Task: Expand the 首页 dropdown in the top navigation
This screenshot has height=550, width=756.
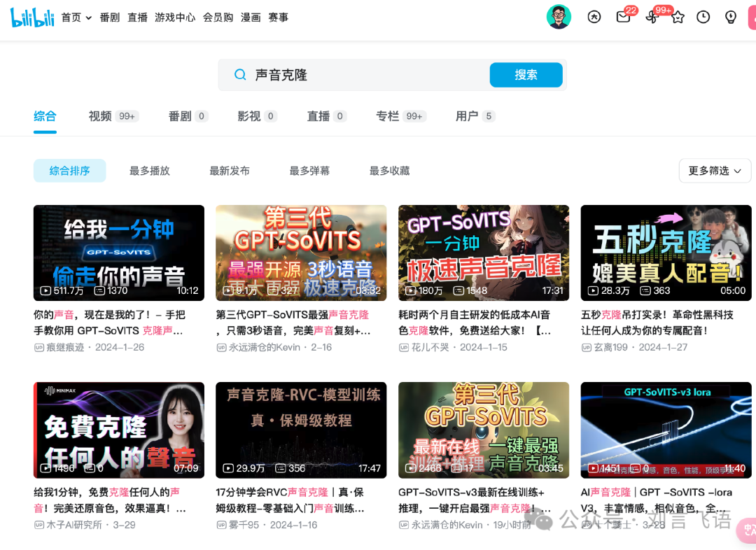Action: point(76,17)
